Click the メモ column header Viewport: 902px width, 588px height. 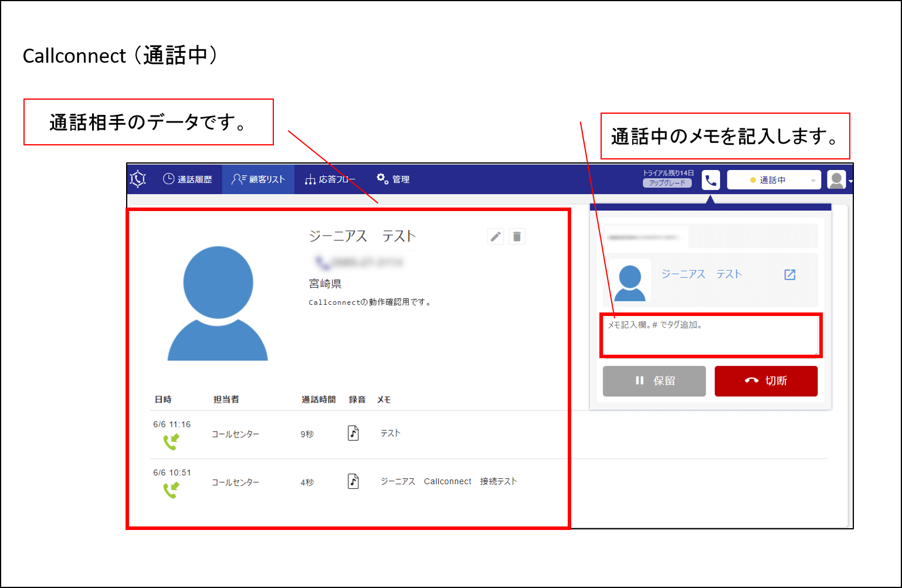384,399
